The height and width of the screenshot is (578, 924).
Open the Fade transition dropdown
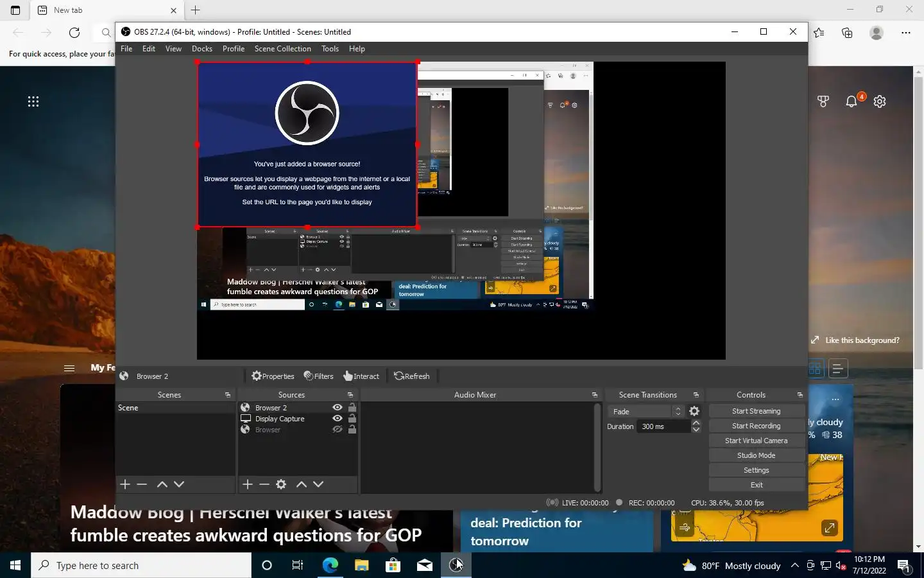(x=646, y=412)
